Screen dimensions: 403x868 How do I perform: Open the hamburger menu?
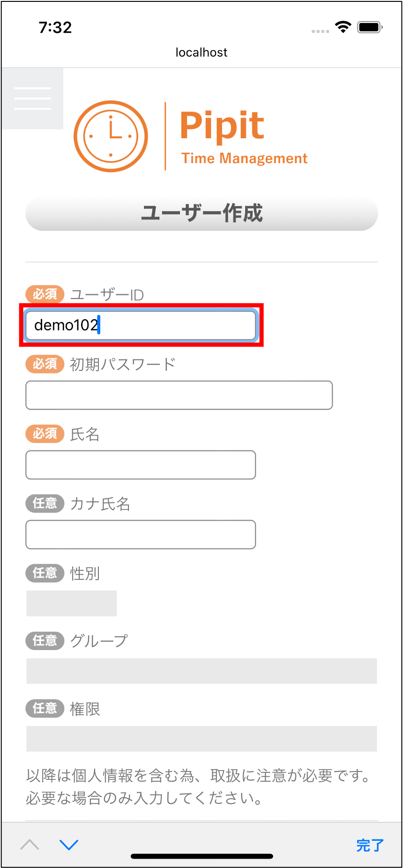click(x=32, y=98)
